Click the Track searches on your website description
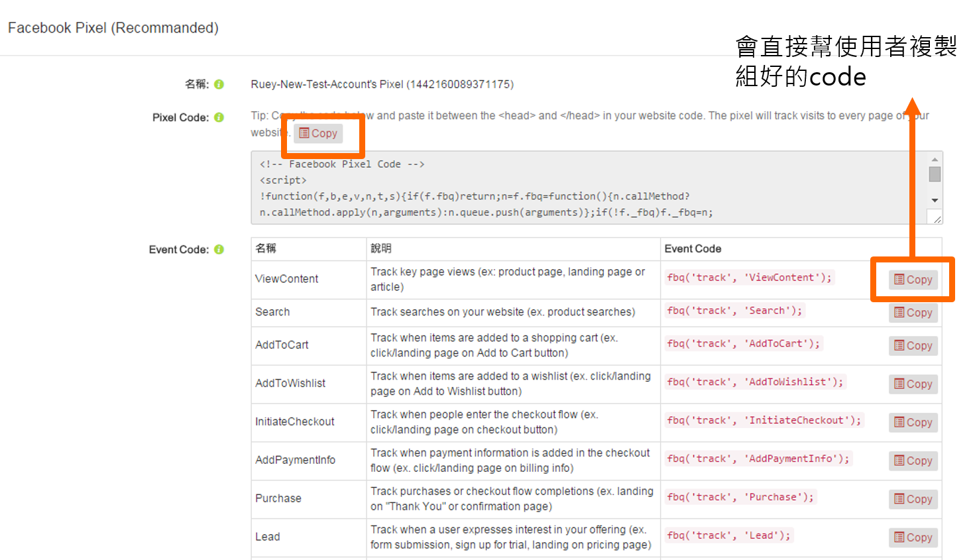 [503, 312]
